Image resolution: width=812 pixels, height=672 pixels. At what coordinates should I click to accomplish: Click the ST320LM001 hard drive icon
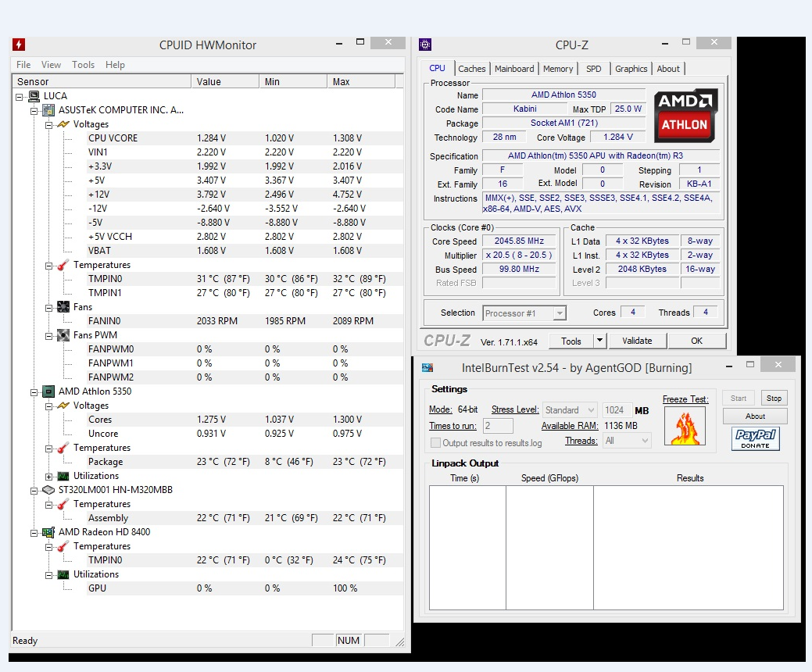pyautogui.click(x=48, y=490)
